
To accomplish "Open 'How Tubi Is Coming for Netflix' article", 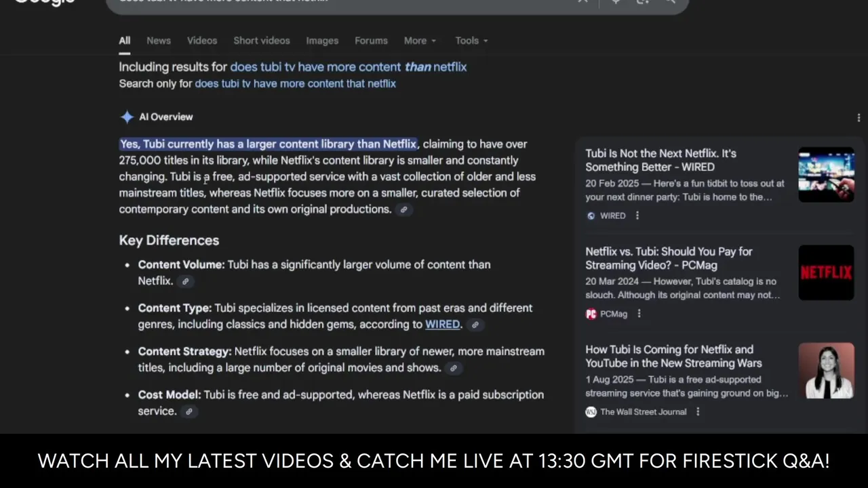I will [673, 357].
